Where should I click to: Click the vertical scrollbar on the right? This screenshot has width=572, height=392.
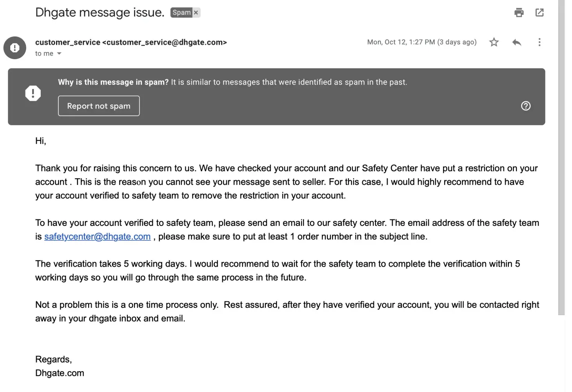click(x=561, y=157)
